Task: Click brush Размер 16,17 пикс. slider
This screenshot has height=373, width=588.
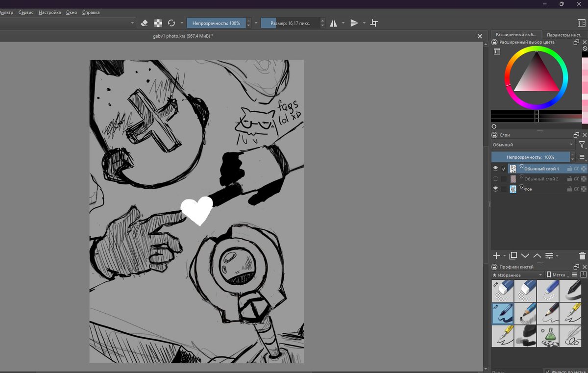Action: (x=291, y=23)
